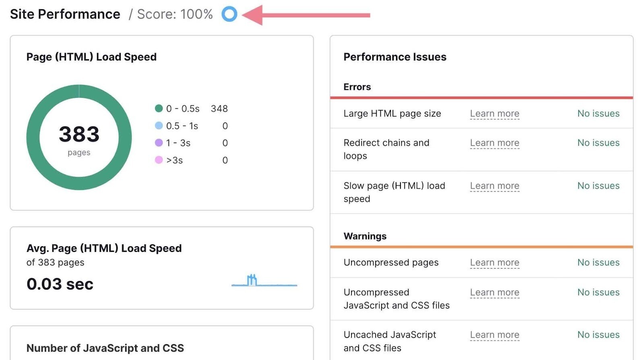644x360 pixels.
Task: Click the light blue 0.5 - 1s legend dot
Action: click(x=159, y=126)
